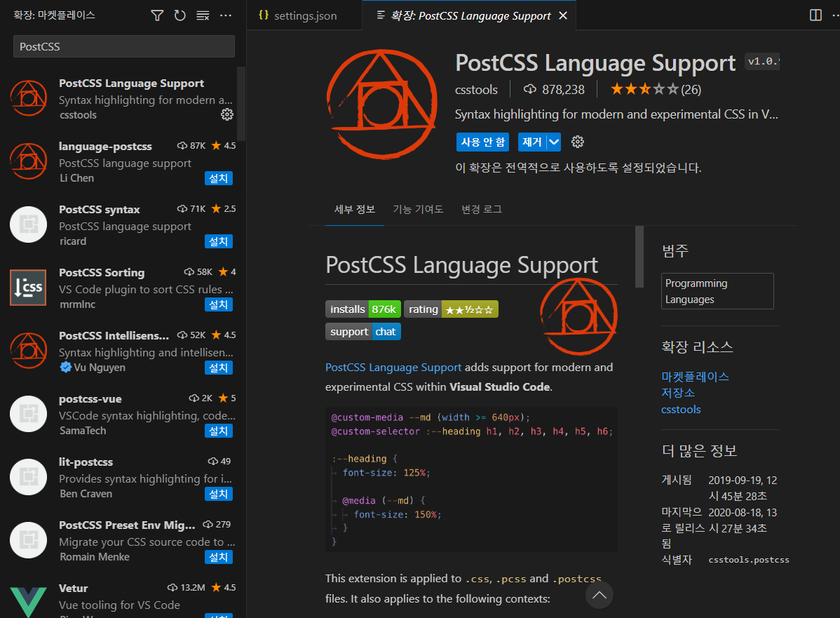Open manage gear for PostCSS Language Support in list
840x618 pixels.
(x=227, y=115)
